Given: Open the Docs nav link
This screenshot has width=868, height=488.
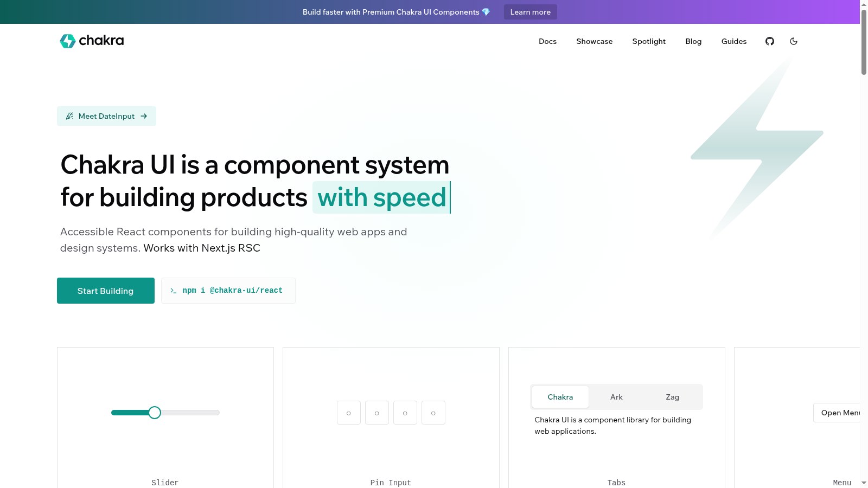Looking at the screenshot, I should (547, 41).
